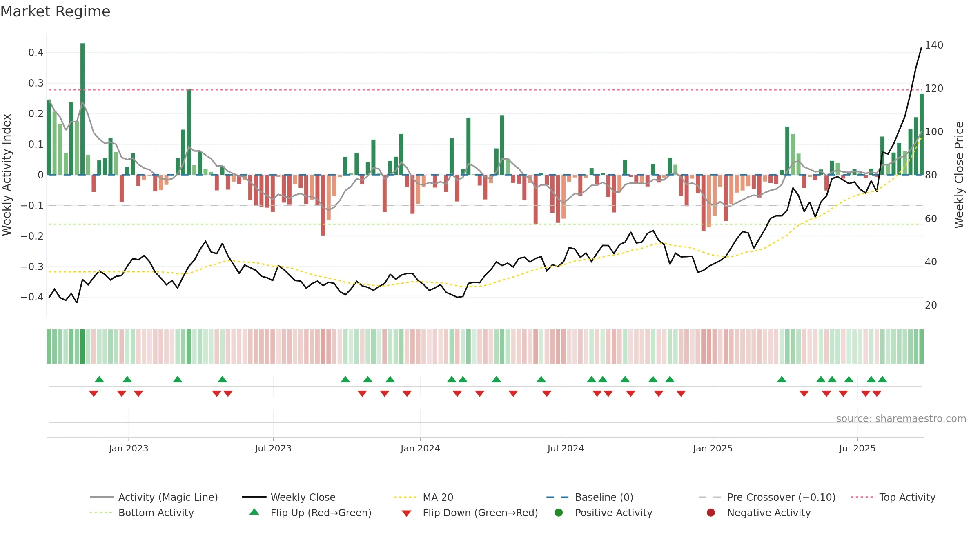Click the Positive Activity green circle icon
This screenshot has height=551, width=980.
point(559,512)
